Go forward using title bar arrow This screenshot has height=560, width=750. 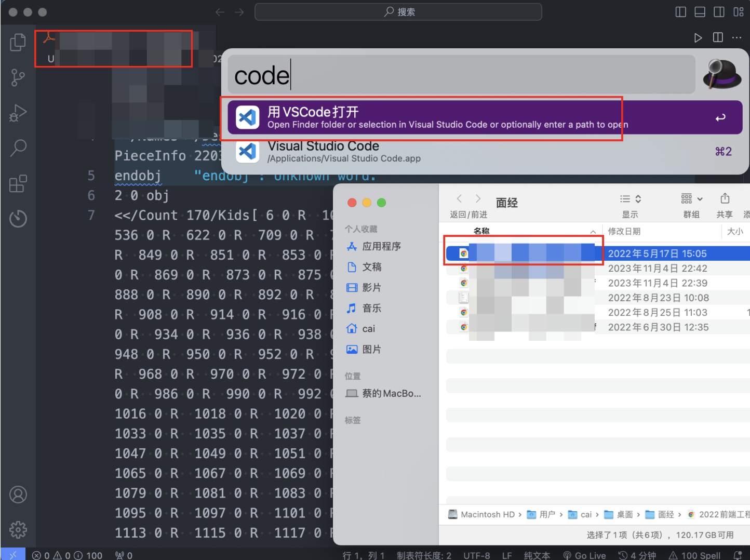point(239,12)
